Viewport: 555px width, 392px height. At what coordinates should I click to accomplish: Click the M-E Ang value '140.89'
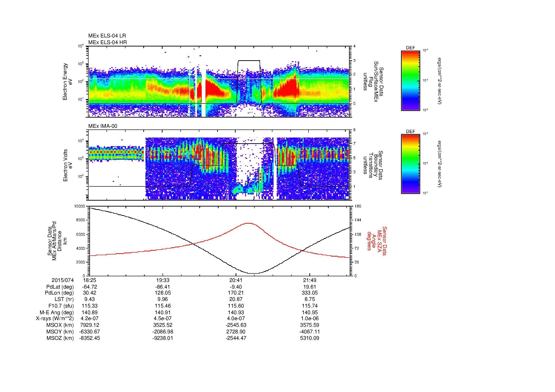tap(89, 313)
